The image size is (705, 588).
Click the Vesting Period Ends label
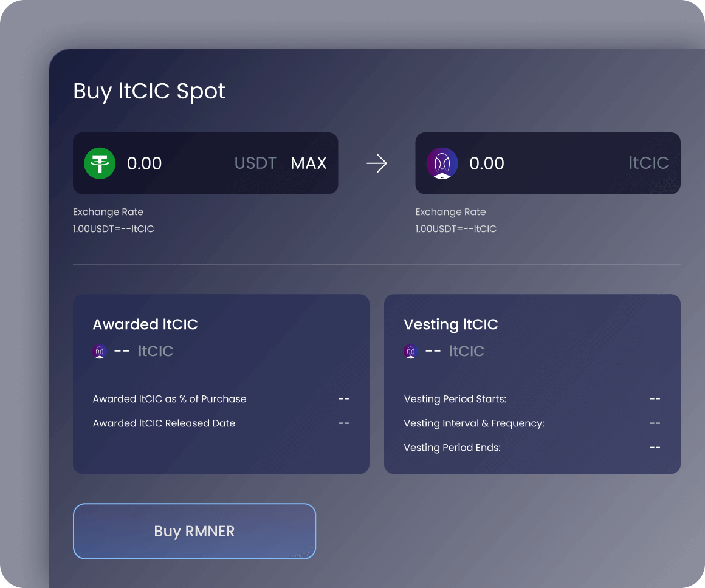(452, 448)
